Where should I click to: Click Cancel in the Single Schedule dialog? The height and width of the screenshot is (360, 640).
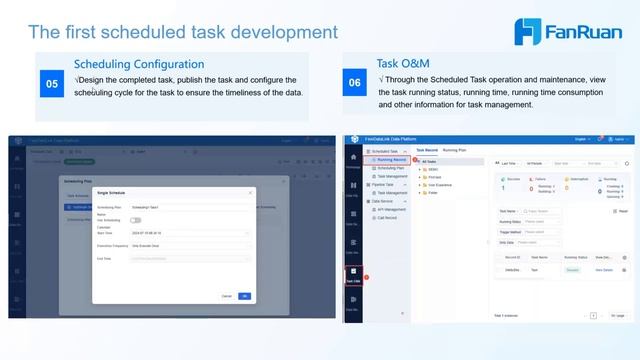227,296
